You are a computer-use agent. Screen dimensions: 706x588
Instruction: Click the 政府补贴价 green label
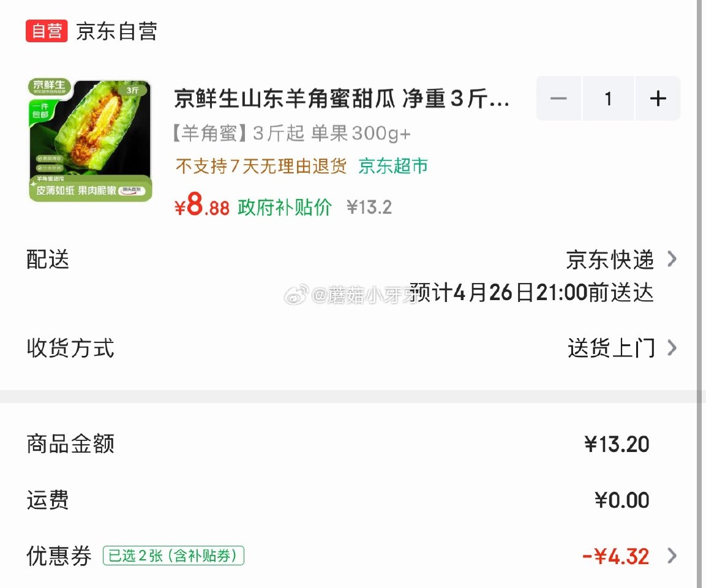284,206
